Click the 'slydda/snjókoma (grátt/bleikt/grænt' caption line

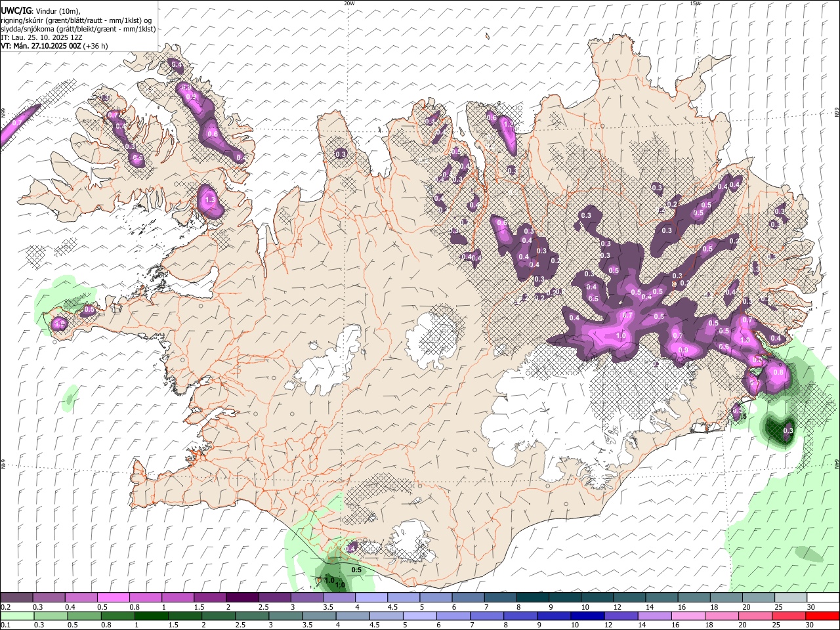pos(78,29)
